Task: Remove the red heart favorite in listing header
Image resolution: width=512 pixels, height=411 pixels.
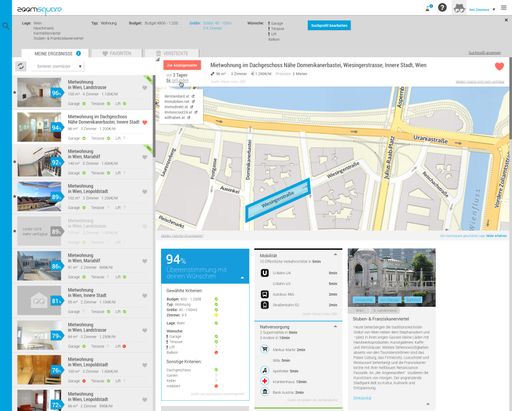Action: [499, 66]
